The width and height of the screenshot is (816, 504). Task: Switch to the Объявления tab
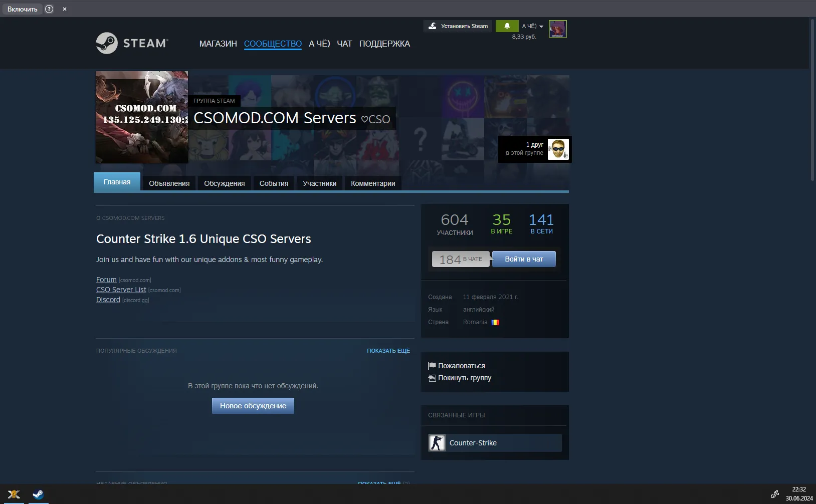(169, 183)
